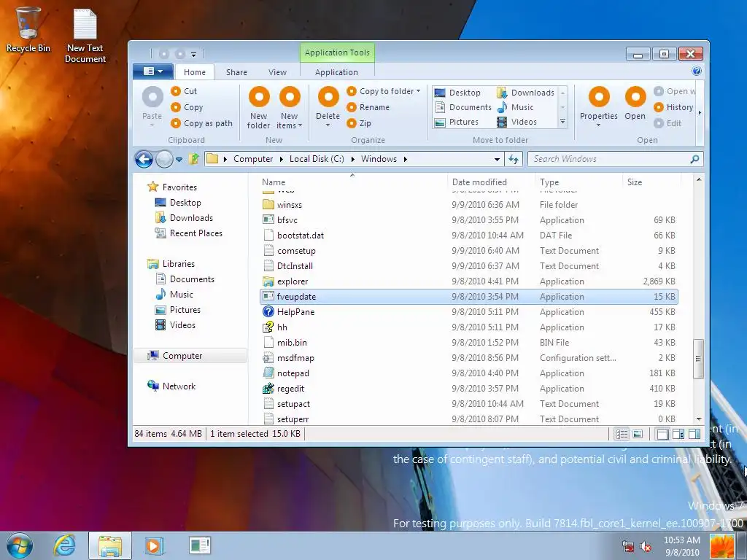The height and width of the screenshot is (560, 747).
Task: Click the Search Windows input field
Action: point(610,159)
